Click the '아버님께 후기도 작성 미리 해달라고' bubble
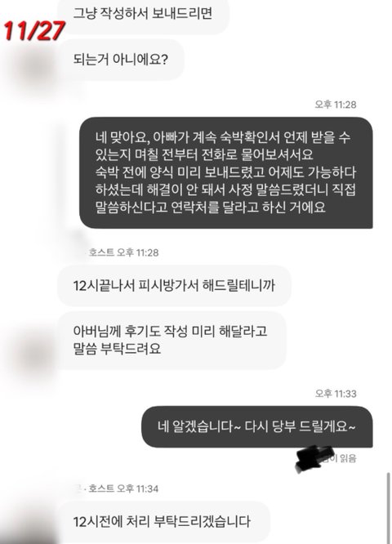Image resolution: width=392 pixels, height=544 pixels. click(172, 340)
